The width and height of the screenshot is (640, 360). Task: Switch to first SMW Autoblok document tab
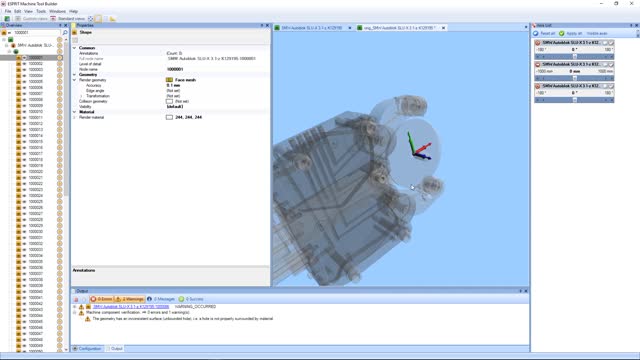tap(311, 28)
